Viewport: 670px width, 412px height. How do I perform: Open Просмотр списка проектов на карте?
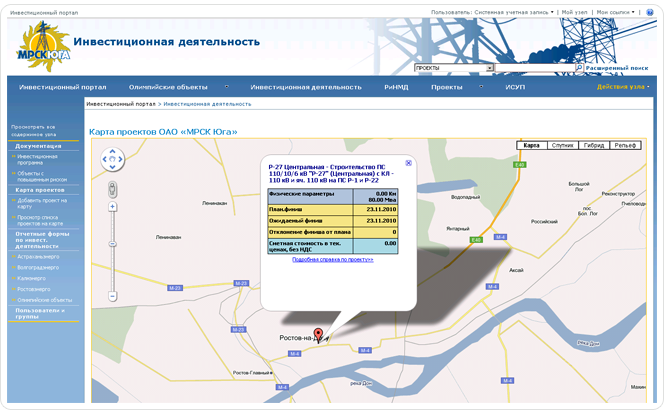coord(40,221)
